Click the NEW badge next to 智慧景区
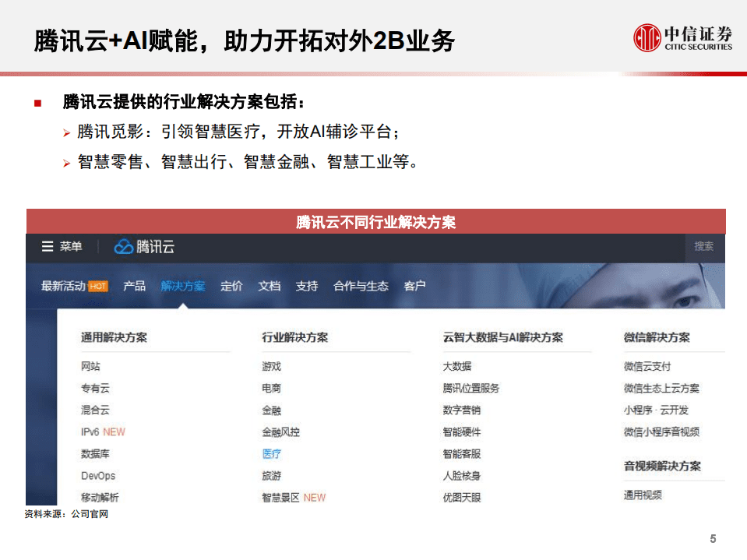 [315, 497]
